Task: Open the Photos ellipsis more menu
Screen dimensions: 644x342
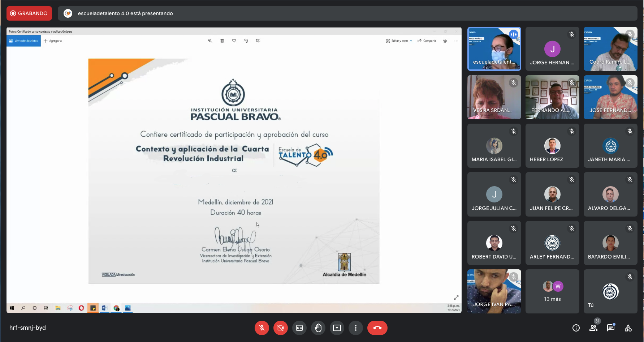Action: tap(456, 41)
